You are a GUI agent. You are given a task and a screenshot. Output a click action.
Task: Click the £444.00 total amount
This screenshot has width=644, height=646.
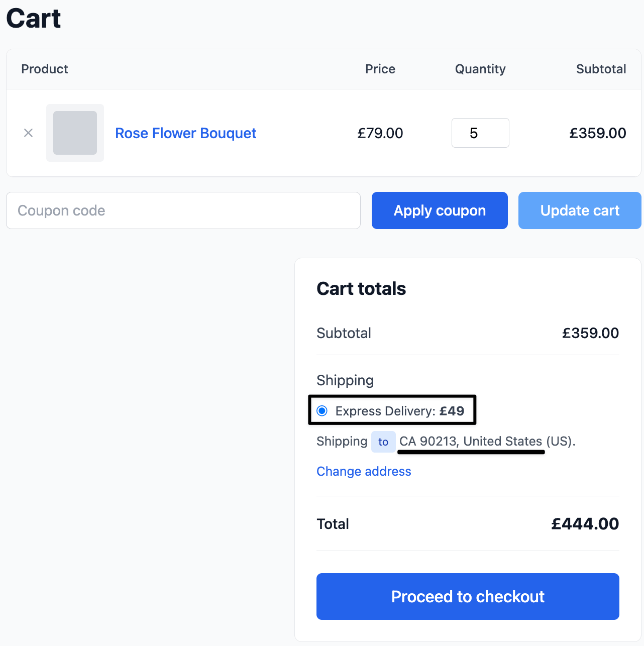coord(585,524)
